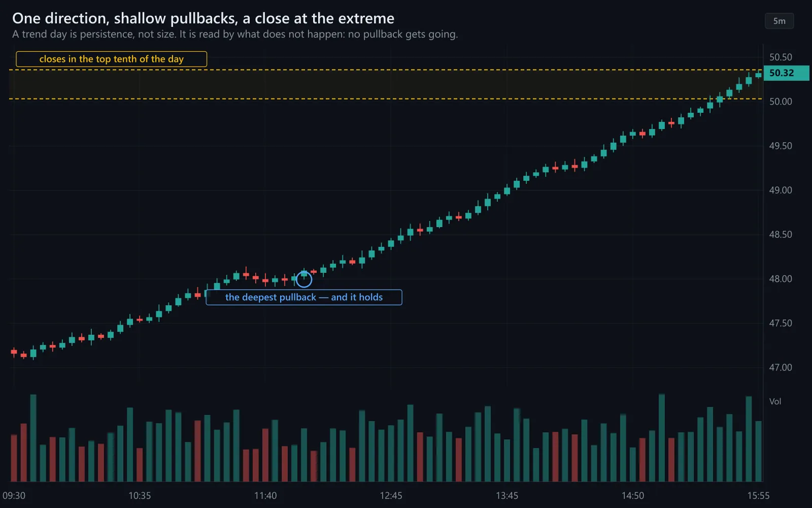Click the 5m timeframe button
The image size is (812, 508).
click(779, 21)
